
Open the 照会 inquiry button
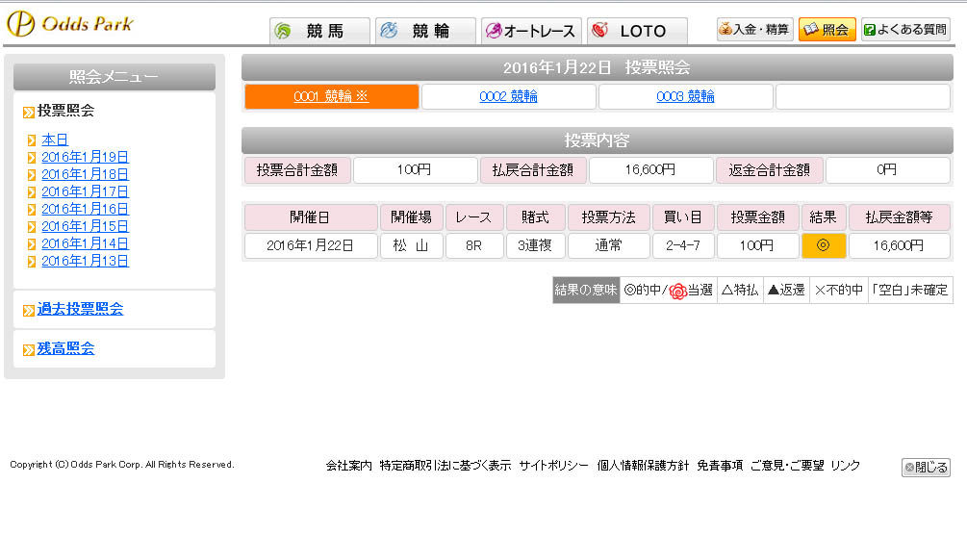tap(827, 30)
